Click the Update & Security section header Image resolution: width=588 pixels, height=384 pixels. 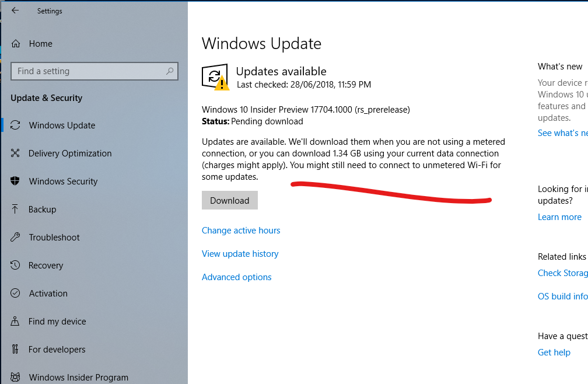pos(46,98)
